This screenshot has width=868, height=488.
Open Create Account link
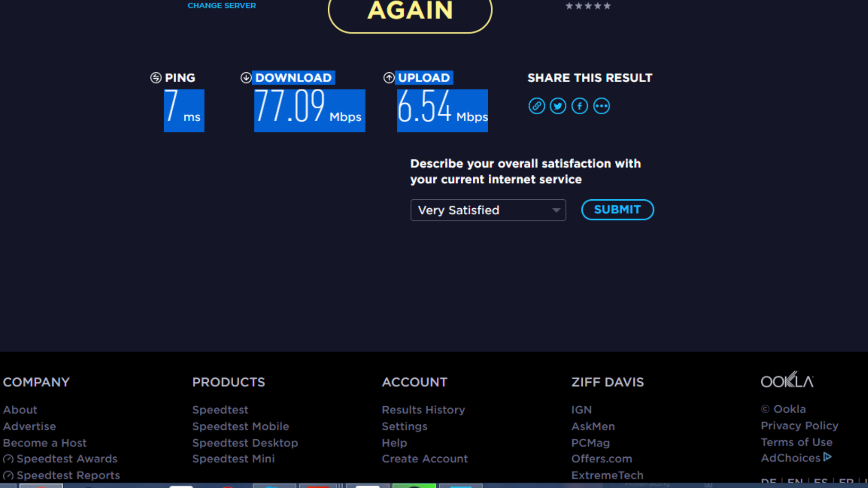tap(425, 459)
